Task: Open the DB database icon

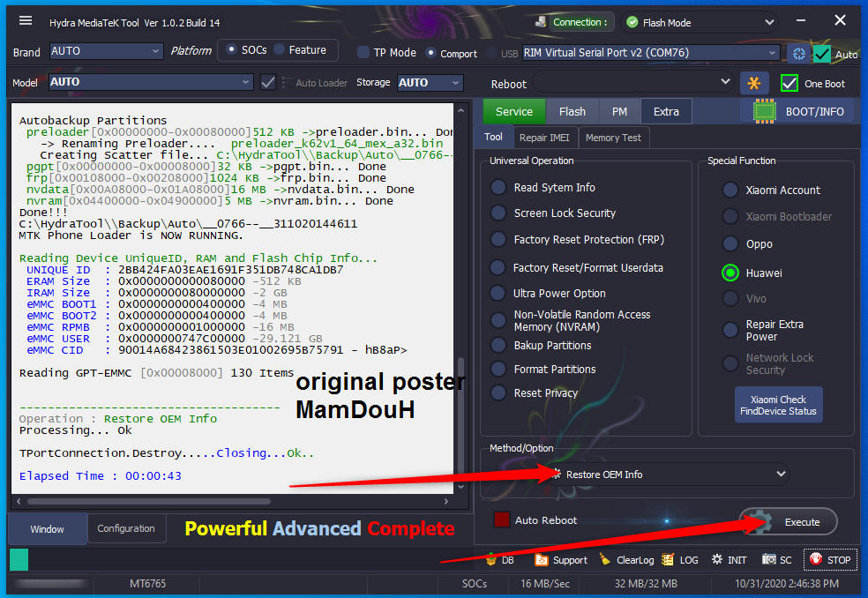Action: pos(491,559)
